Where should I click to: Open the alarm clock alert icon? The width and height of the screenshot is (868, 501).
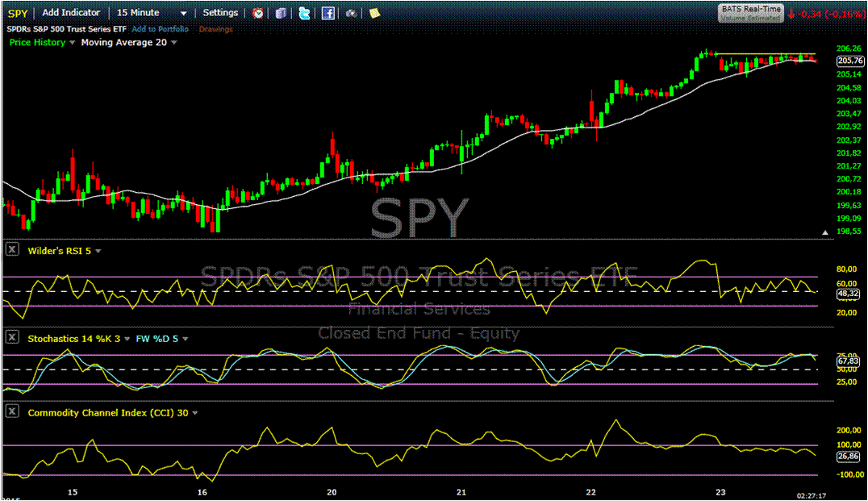(x=258, y=13)
